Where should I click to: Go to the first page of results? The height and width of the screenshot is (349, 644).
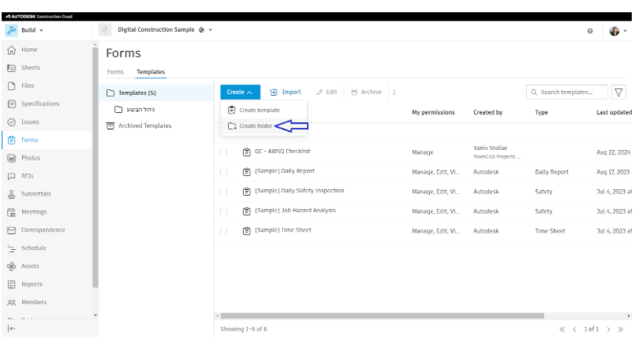[x=562, y=329]
